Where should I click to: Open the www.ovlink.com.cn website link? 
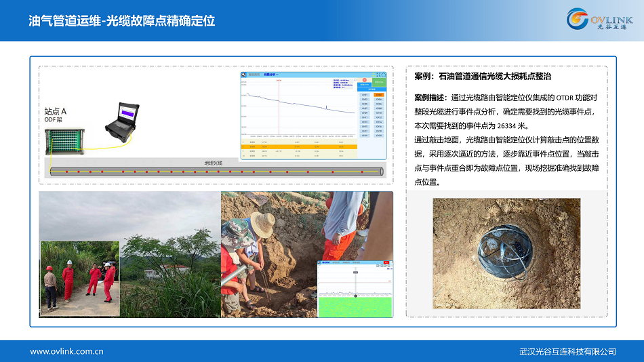point(66,351)
